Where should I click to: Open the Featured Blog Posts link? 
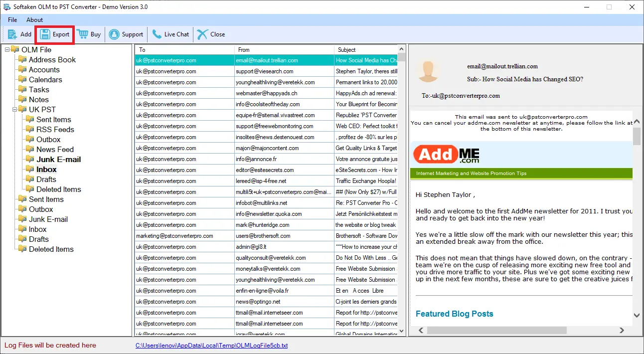point(455,314)
